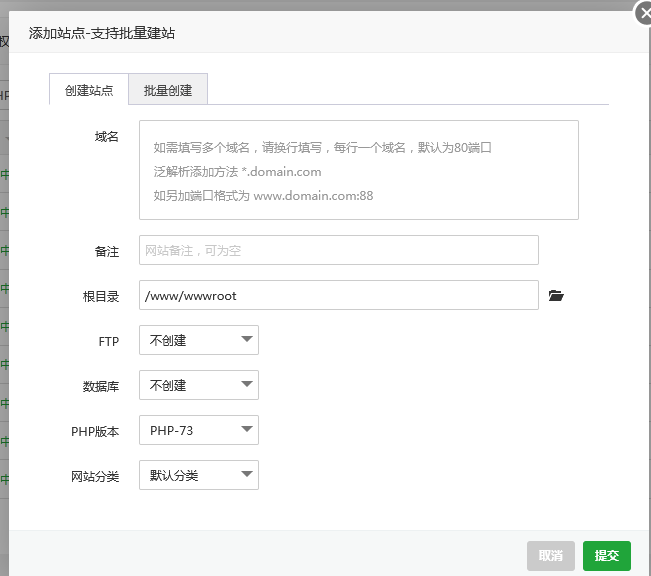Click the 备注 label text
The width and height of the screenshot is (651, 576).
106,252
